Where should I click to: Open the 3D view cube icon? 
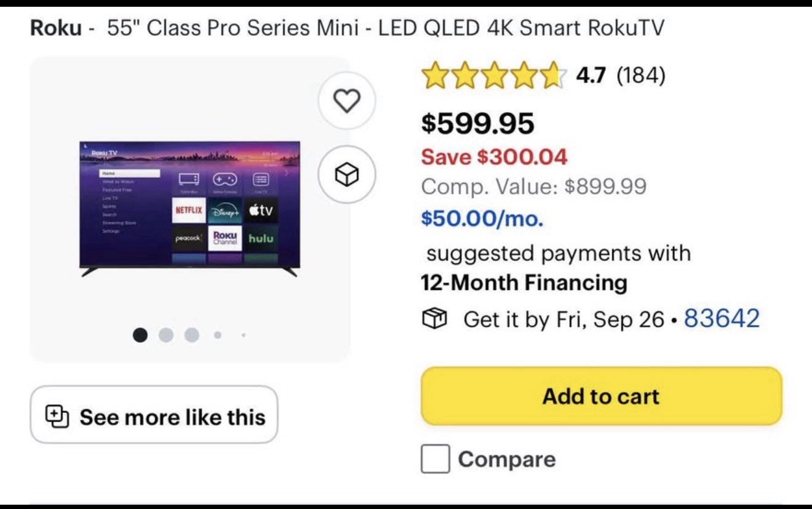347,175
